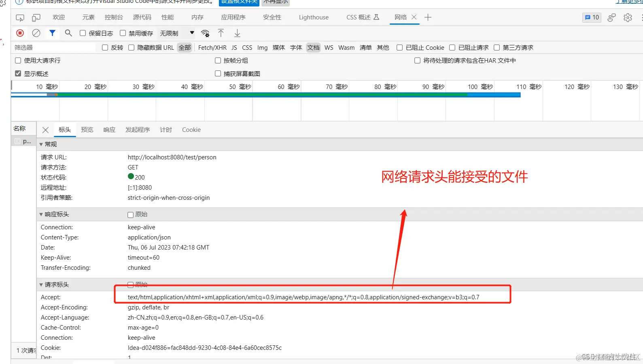Open the feedback people icon
This screenshot has width=643, height=364.
click(x=611, y=17)
